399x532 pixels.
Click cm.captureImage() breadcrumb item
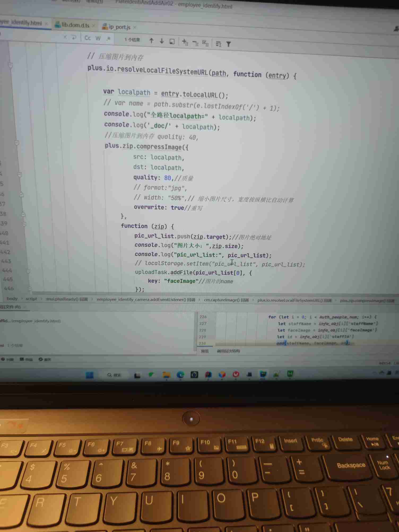pyautogui.click(x=226, y=300)
